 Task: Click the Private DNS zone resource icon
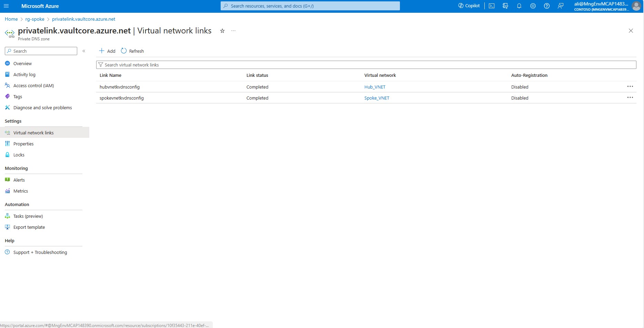click(x=10, y=34)
